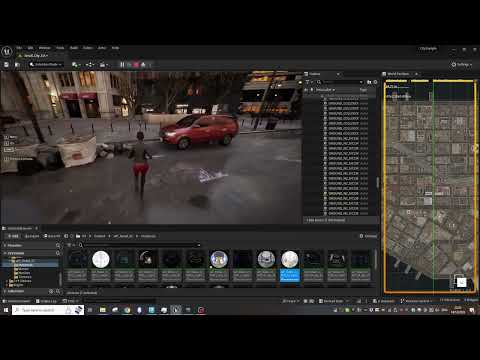Close the Outliner panel tab
The width and height of the screenshot is (480, 360).
point(338,74)
